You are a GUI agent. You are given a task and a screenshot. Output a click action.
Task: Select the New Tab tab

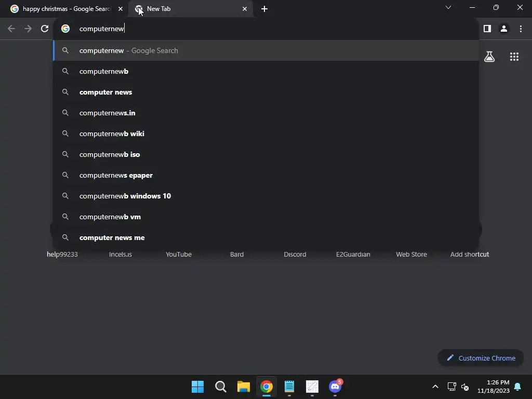coord(190,9)
